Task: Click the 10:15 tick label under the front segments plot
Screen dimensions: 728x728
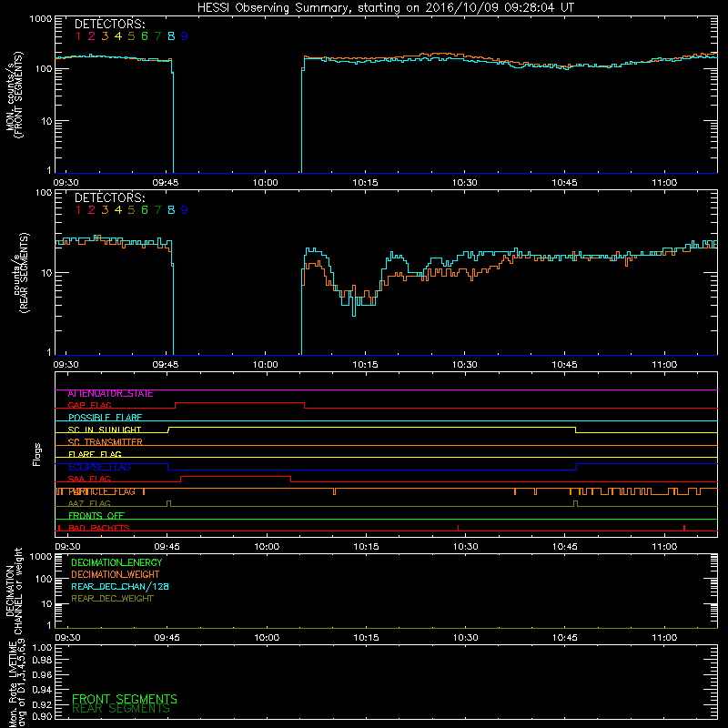Action: (365, 183)
